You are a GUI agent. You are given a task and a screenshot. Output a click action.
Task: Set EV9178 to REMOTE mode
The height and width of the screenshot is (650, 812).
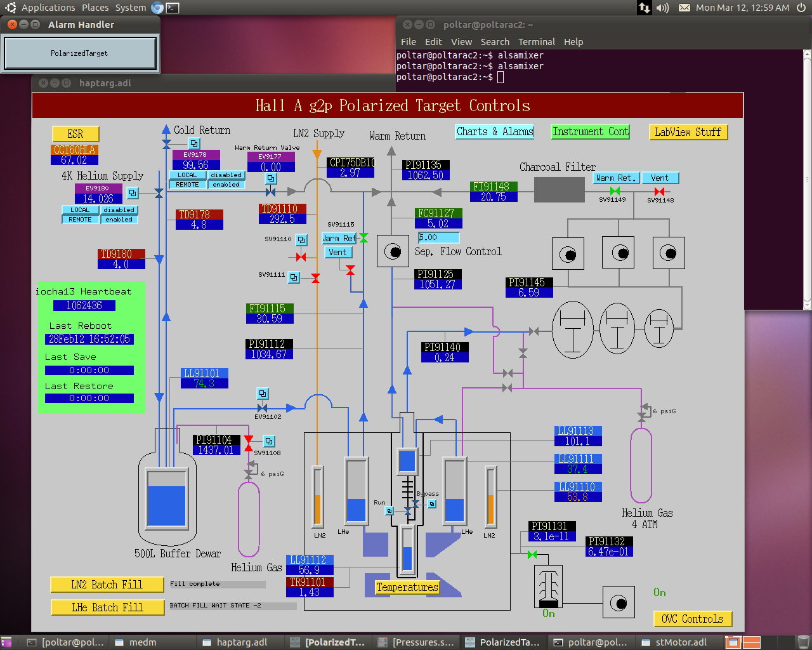(187, 185)
